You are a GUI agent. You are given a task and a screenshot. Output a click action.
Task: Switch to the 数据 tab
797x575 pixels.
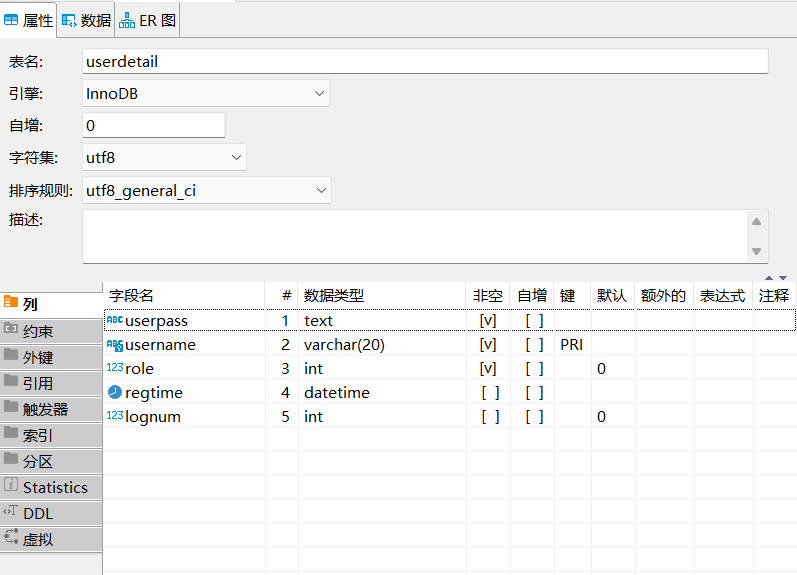[x=86, y=20]
